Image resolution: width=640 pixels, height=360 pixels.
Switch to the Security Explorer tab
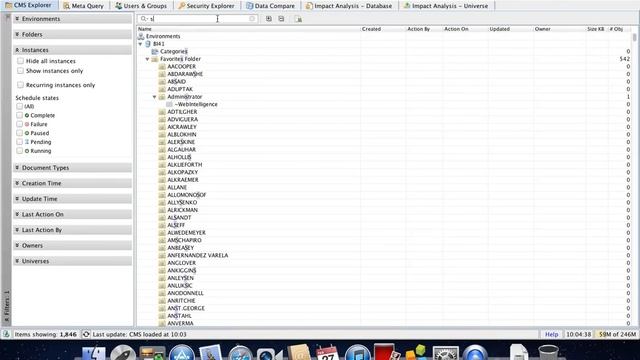[x=207, y=6]
